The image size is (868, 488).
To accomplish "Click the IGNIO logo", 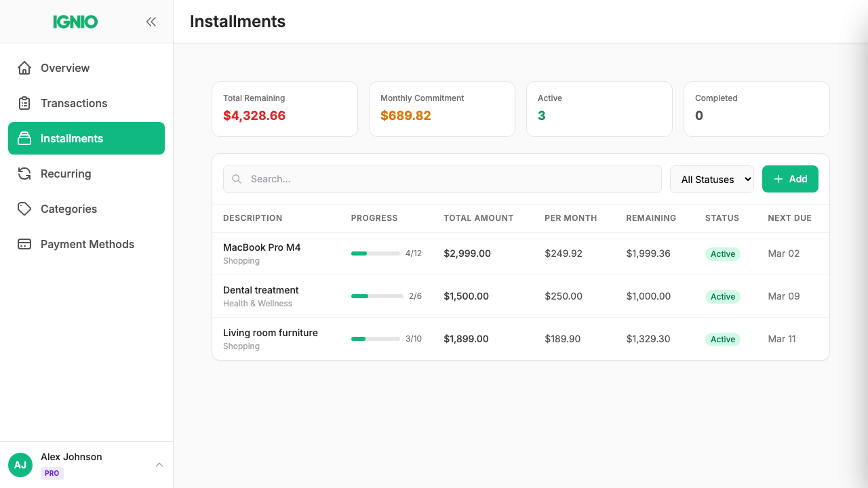I will [75, 22].
